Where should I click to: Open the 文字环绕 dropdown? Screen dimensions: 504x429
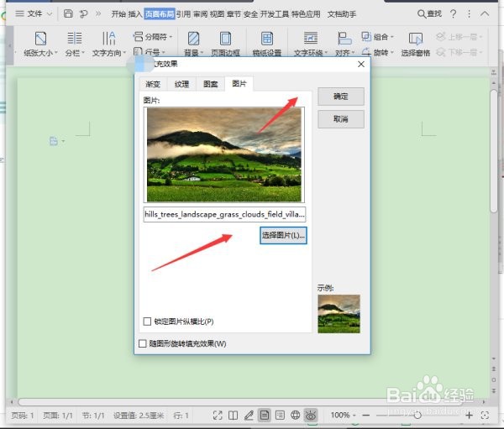(311, 44)
